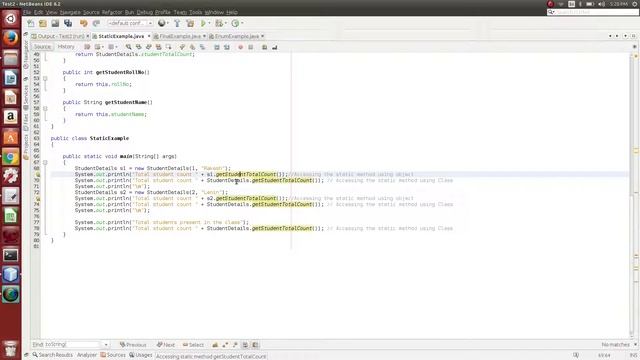Toggle Highlight Results in the find bar
Screen dimensions: 640x360
point(245,345)
